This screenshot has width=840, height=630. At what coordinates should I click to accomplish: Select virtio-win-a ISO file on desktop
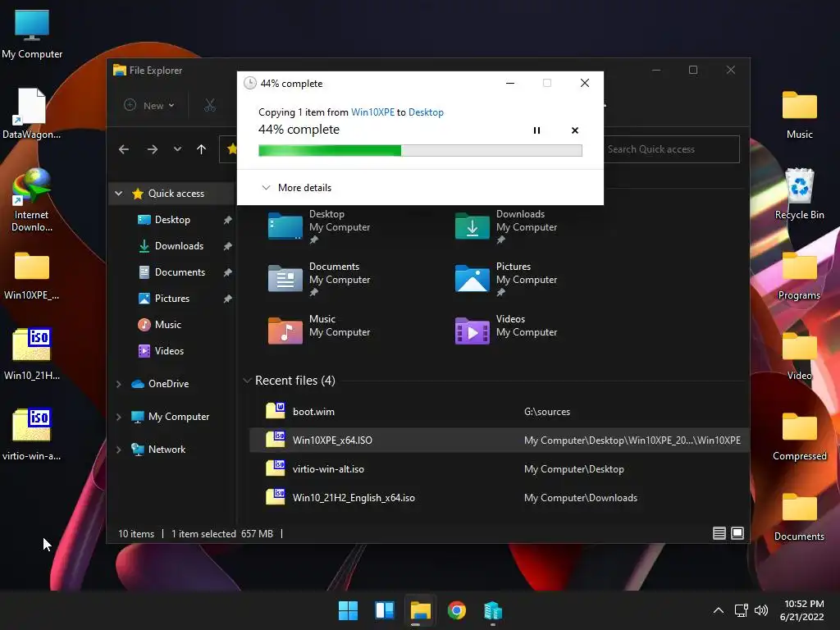point(32,436)
